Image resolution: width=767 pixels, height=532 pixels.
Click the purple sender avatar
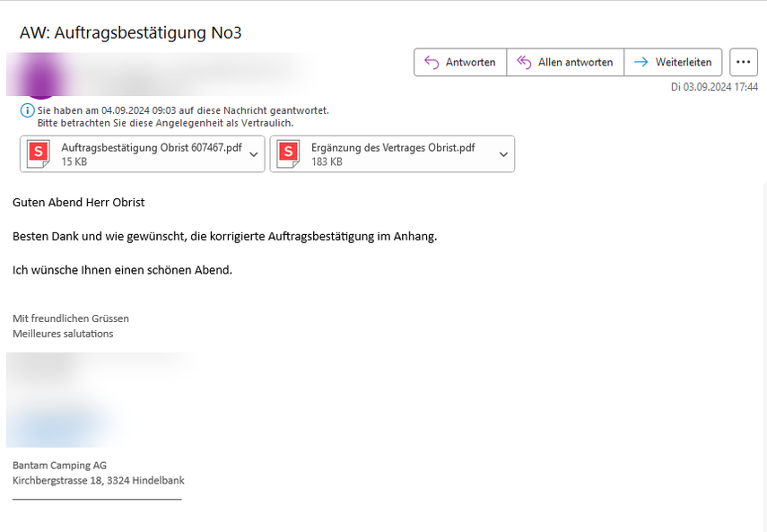point(39,75)
